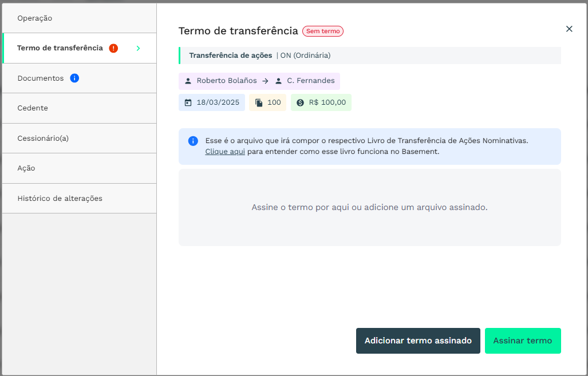
Task: Click the green Assinar termo button
Action: pyautogui.click(x=522, y=341)
